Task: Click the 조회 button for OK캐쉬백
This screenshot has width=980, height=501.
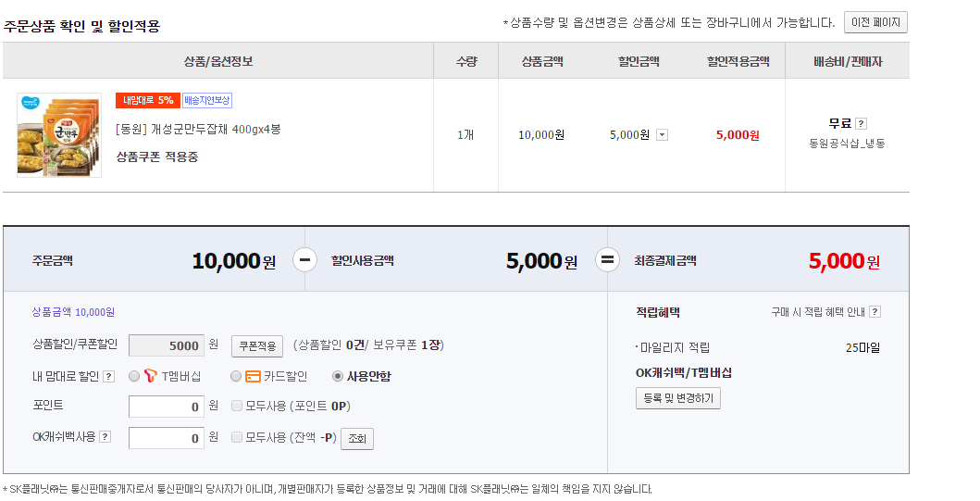Action: coord(357,438)
